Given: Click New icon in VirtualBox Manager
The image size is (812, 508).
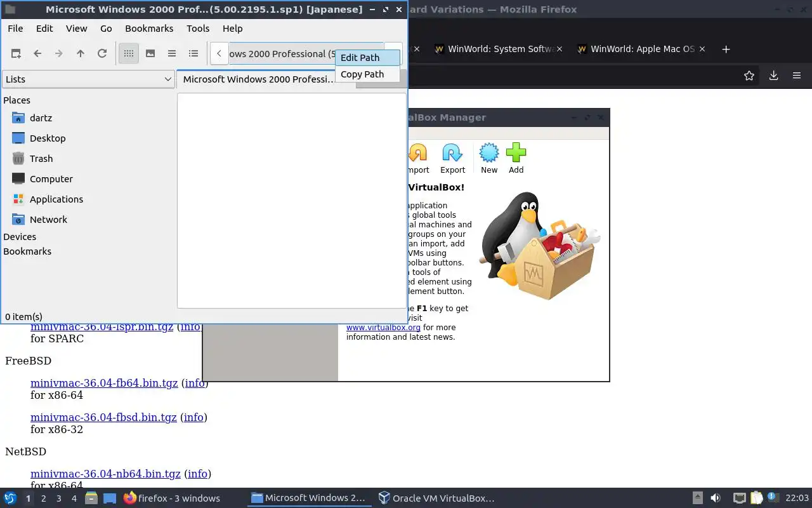Looking at the screenshot, I should 489,158.
